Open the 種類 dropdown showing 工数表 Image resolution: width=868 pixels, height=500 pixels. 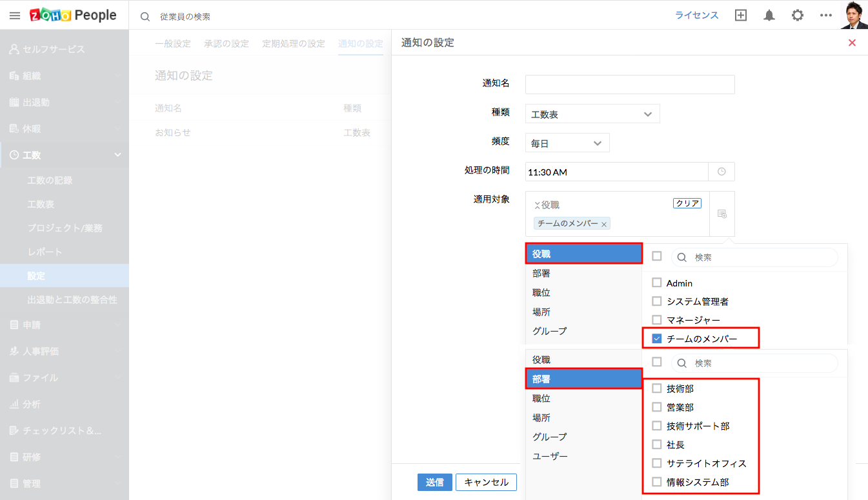(592, 114)
